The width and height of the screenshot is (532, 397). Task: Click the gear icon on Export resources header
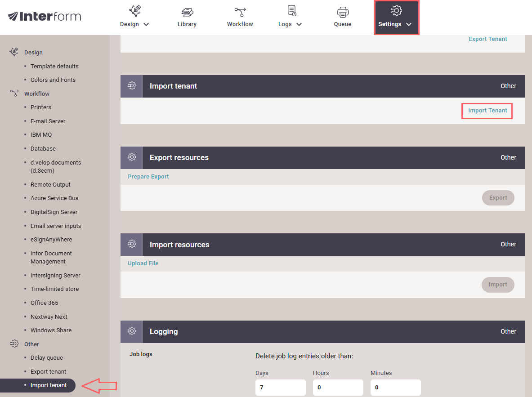(x=132, y=157)
